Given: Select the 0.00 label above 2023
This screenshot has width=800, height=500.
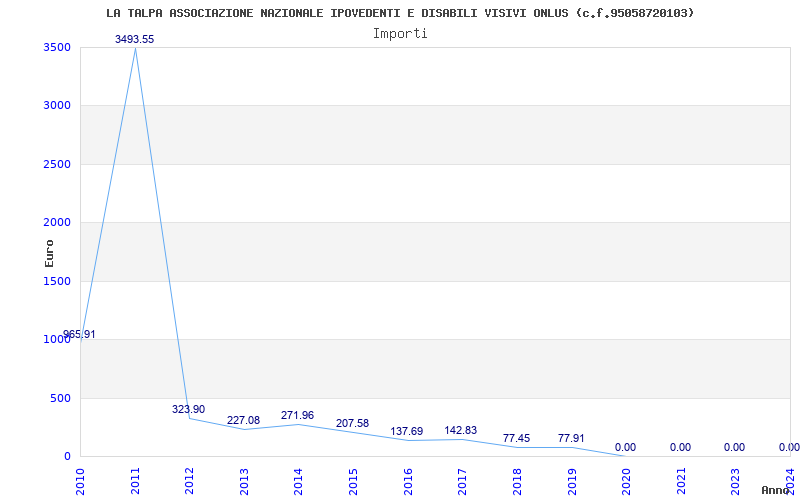Looking at the screenshot, I should pyautogui.click(x=734, y=447).
